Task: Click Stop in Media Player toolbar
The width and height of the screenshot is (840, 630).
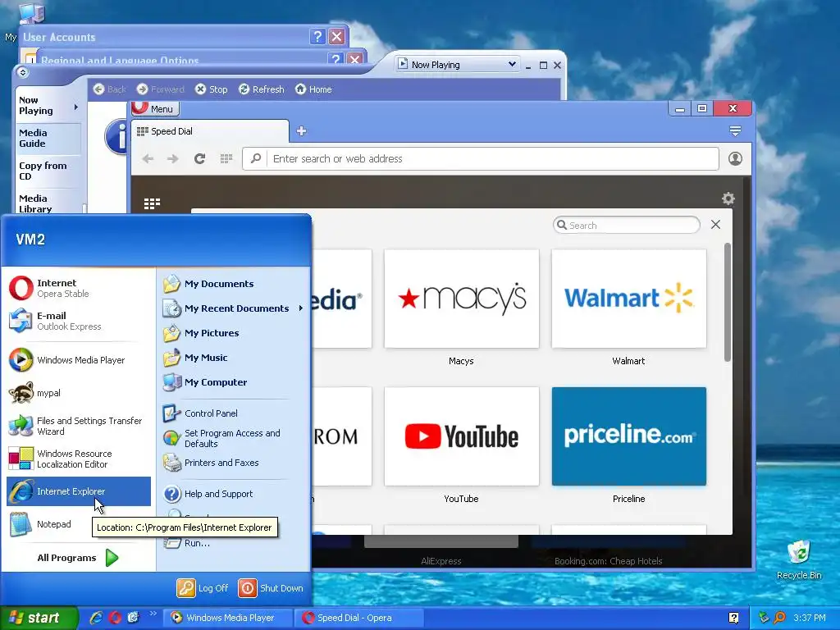Action: tap(212, 89)
